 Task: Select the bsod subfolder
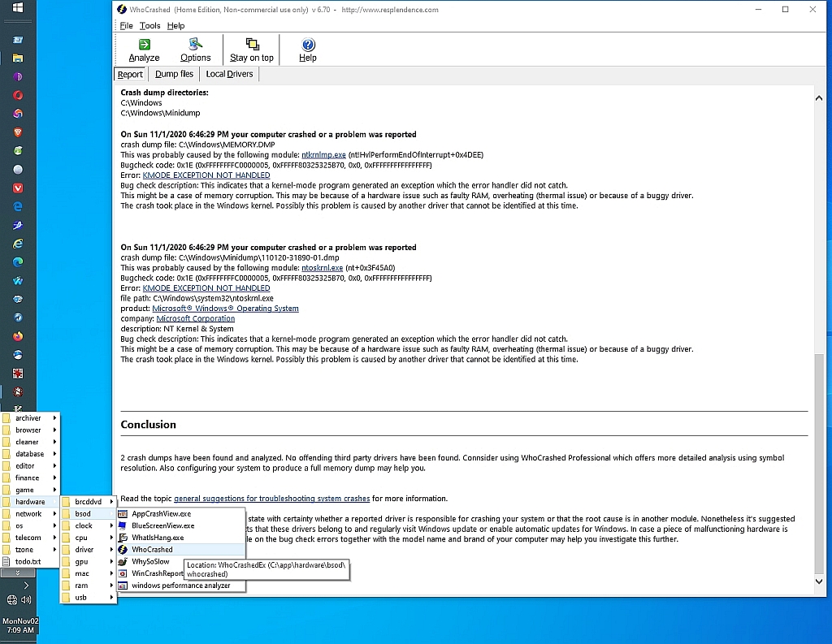click(x=88, y=514)
